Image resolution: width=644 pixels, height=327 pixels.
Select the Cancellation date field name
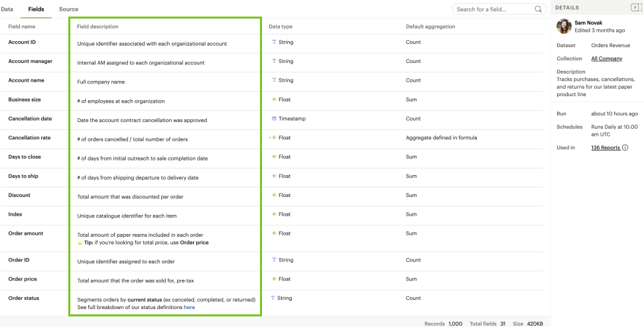click(x=30, y=118)
